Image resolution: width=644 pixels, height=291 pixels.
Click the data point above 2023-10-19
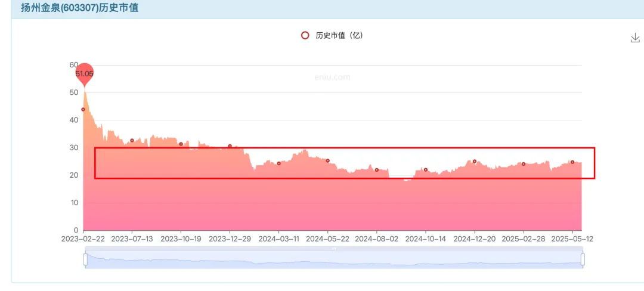tap(181, 144)
